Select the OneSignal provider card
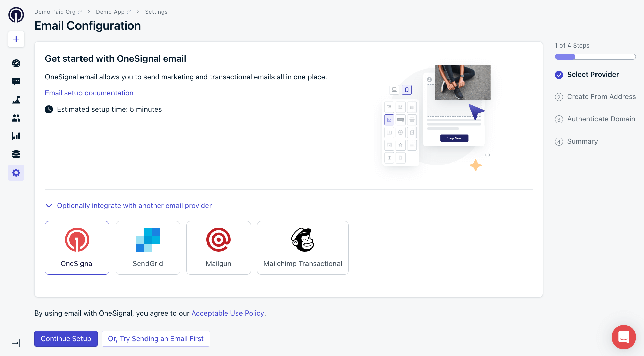644x356 pixels. 77,248
